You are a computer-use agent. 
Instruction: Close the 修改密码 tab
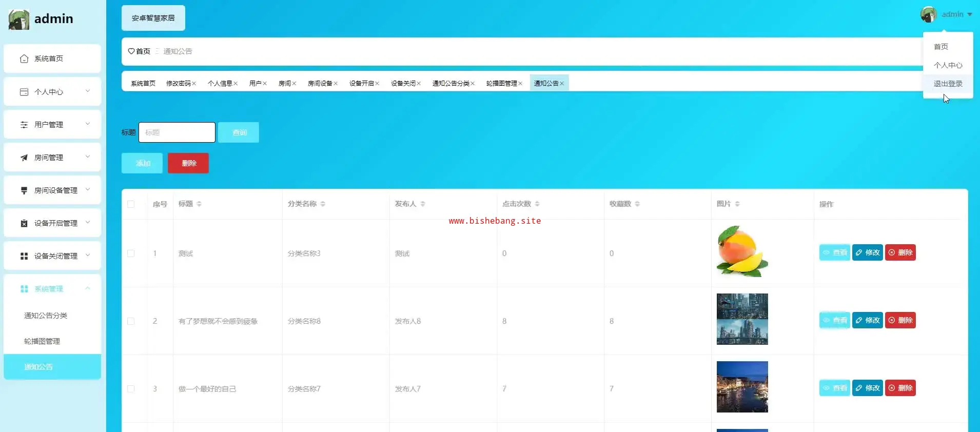194,84
